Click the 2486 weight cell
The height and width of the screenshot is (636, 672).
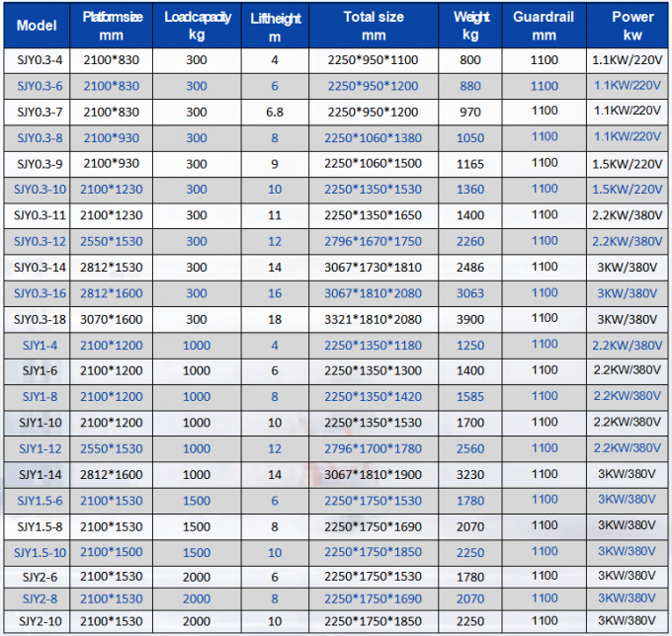click(470, 267)
